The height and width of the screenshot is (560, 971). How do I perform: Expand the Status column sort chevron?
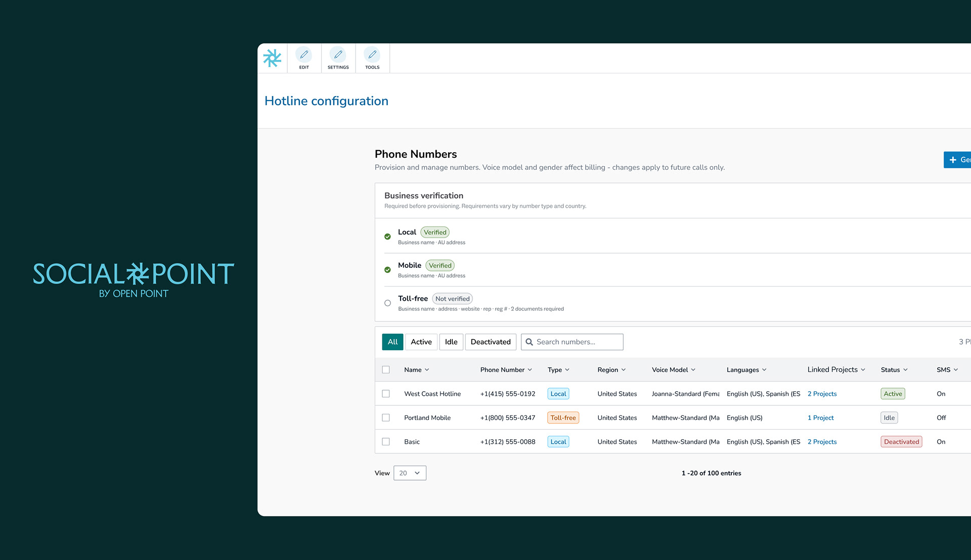905,370
